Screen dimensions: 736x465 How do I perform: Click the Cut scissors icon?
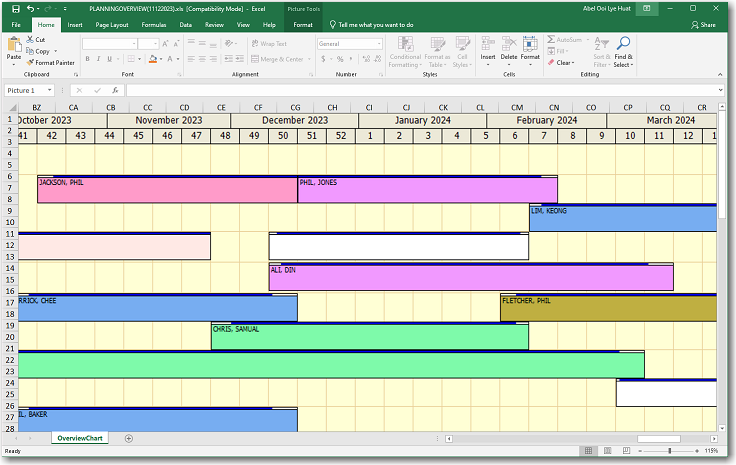tap(30, 40)
